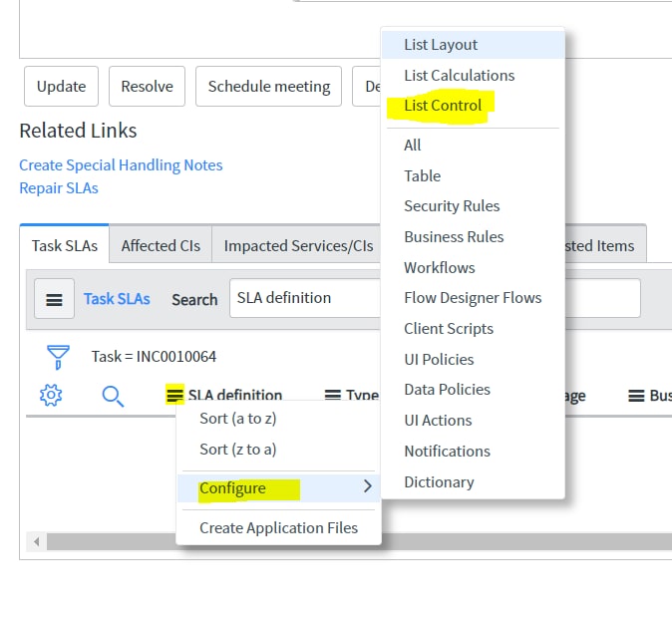Expand the Configure submenu

[x=279, y=487]
